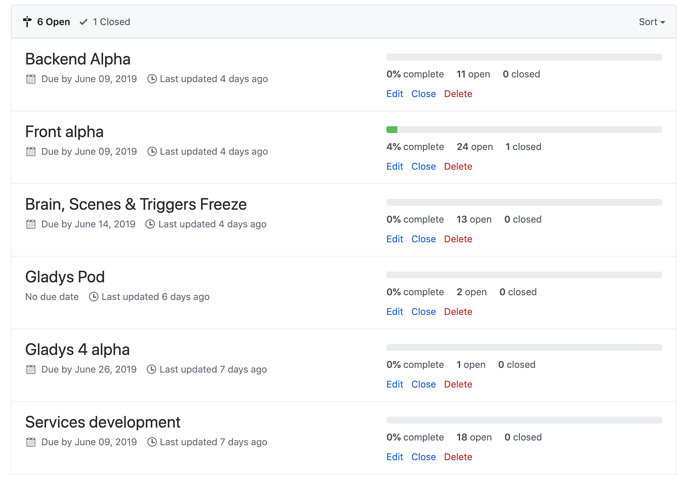Close Brain, Scenes & Triggers Freeze milestone
690x488 pixels.
pos(423,239)
